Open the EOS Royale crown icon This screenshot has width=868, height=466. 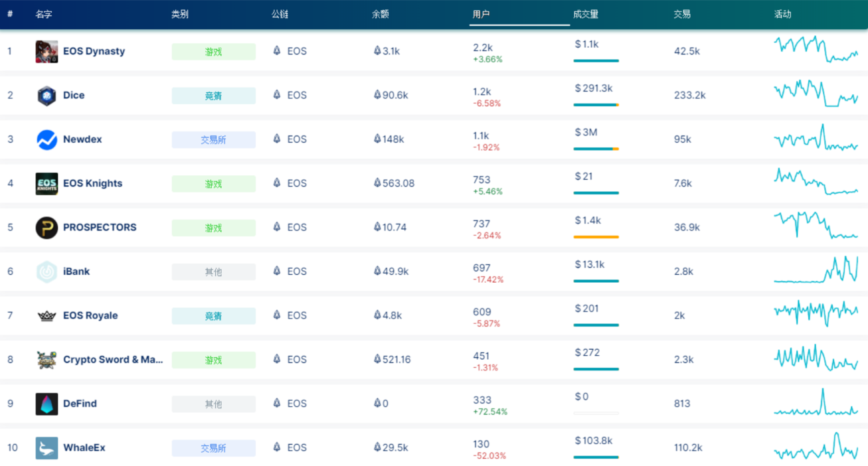point(46,316)
